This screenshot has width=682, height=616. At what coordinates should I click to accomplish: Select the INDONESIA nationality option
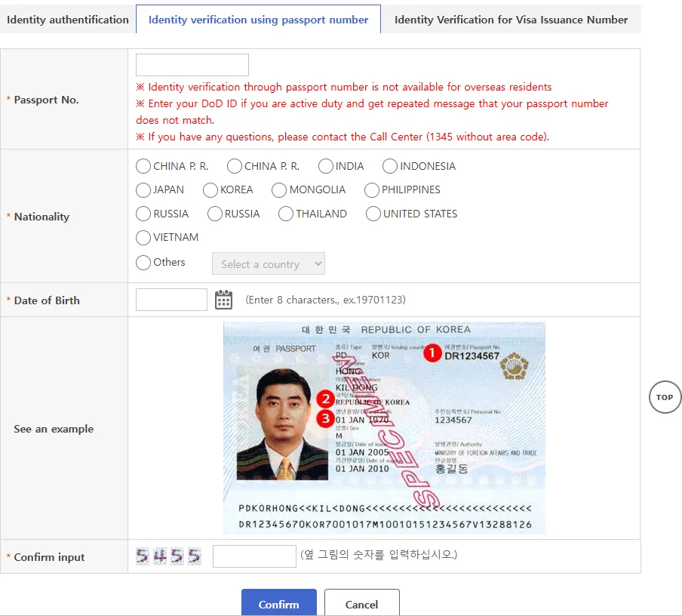[390, 166]
